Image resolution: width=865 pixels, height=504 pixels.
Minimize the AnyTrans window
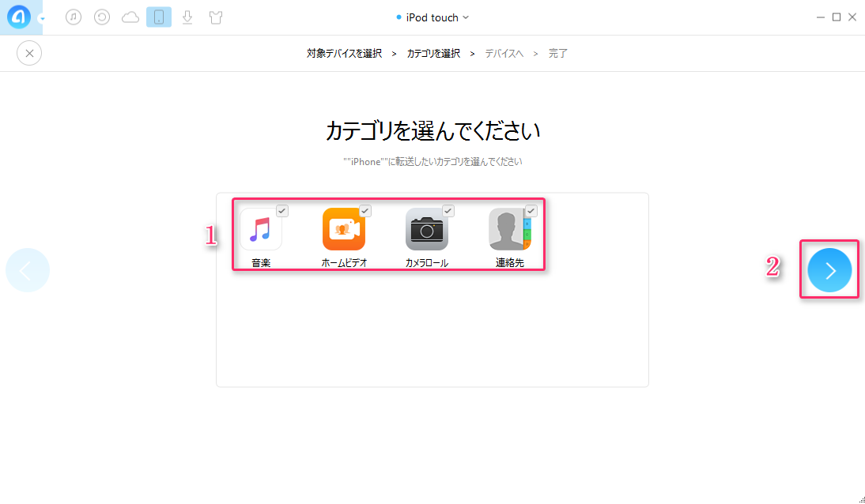click(x=820, y=17)
